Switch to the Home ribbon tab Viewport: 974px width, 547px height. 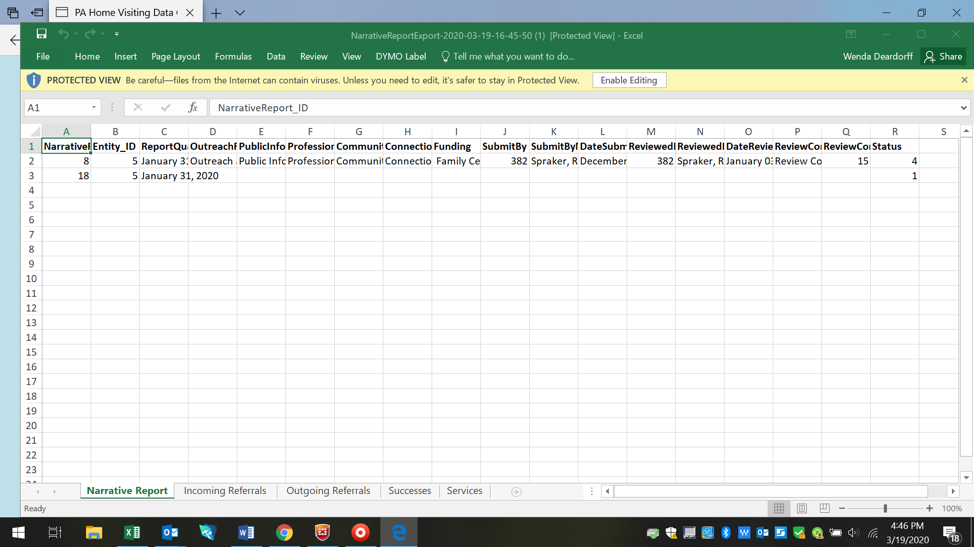(x=87, y=57)
